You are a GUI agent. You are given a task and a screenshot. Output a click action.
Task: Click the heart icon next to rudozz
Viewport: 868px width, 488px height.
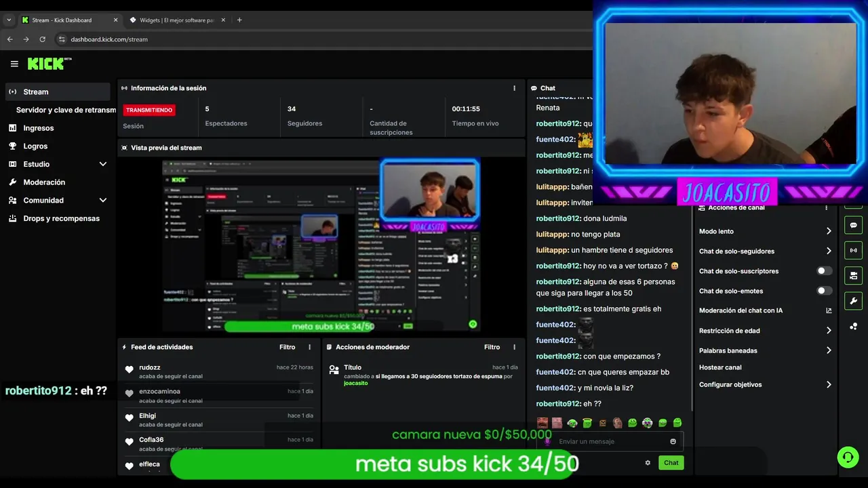(129, 369)
